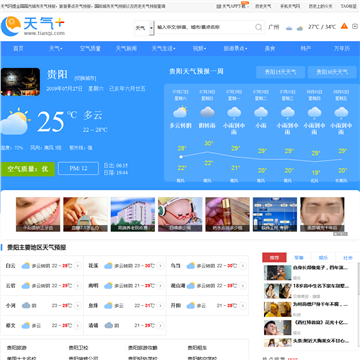360x360 pixels.
Task: Open 小河 district forecast arrow
Action: (78, 305)
